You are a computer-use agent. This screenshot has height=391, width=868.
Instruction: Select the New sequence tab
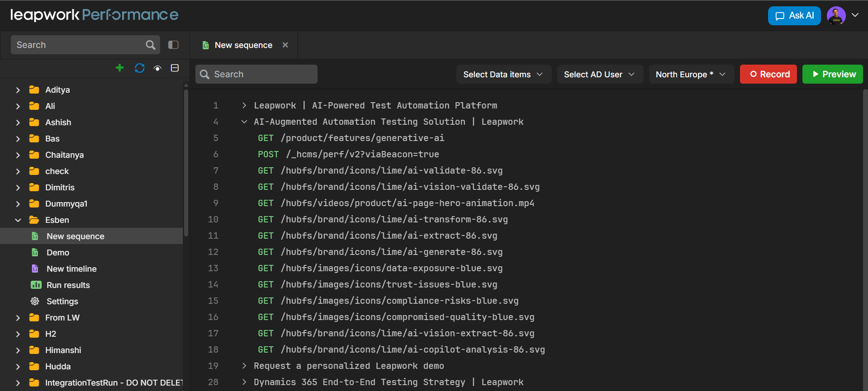click(243, 45)
